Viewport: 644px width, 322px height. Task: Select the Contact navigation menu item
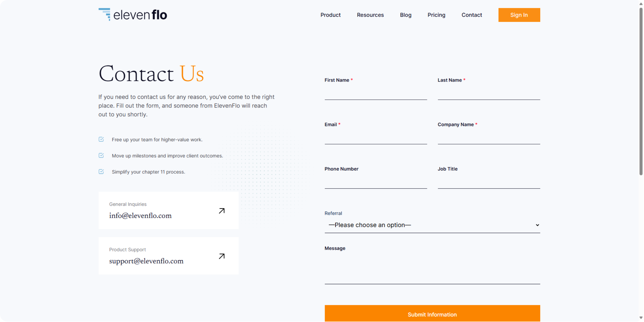coord(471,15)
